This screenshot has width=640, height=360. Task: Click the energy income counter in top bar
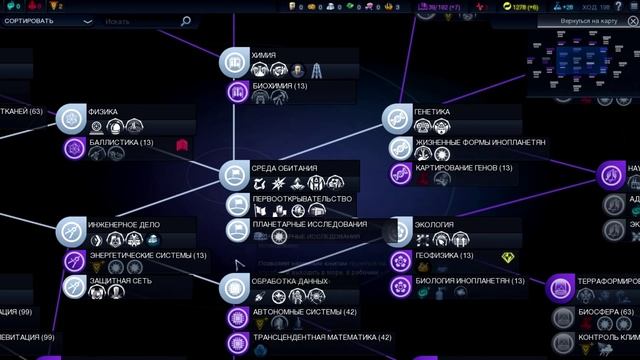[x=520, y=7]
